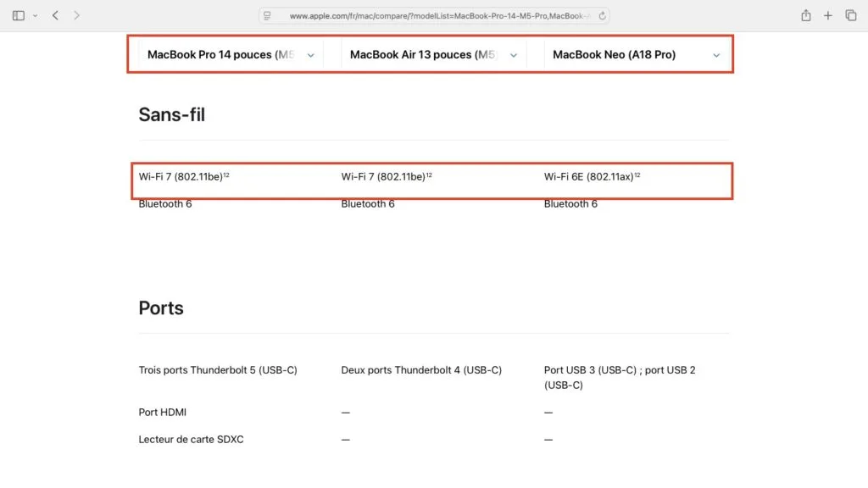Click the "Sans-fil" section heading

[x=171, y=114]
